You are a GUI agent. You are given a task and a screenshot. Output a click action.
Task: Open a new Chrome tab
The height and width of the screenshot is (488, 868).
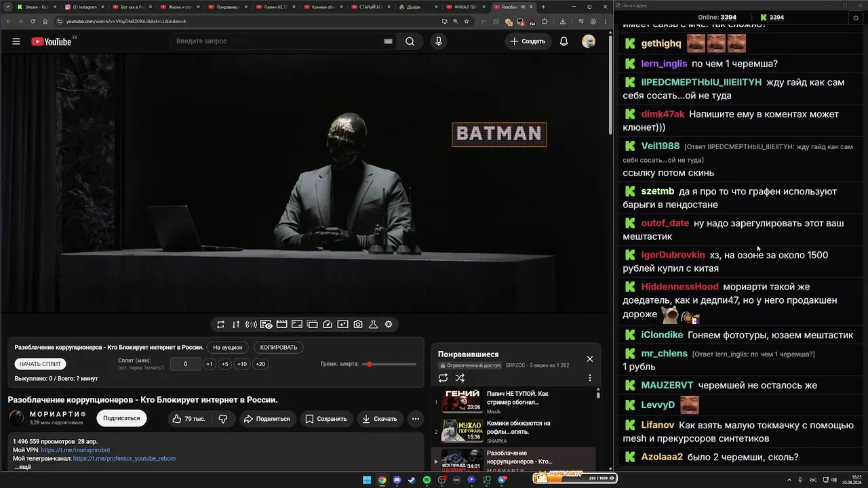click(543, 7)
